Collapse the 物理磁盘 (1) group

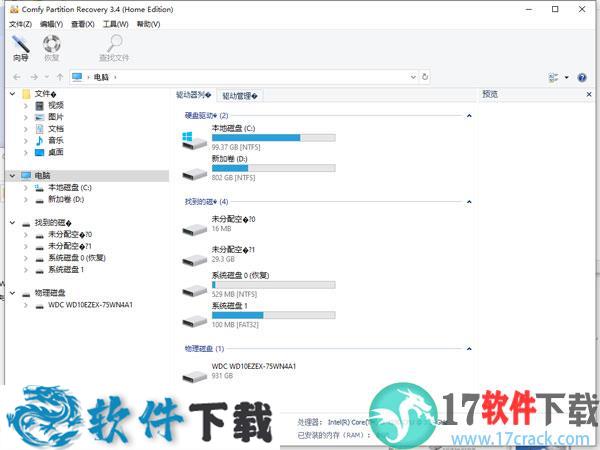point(469,349)
